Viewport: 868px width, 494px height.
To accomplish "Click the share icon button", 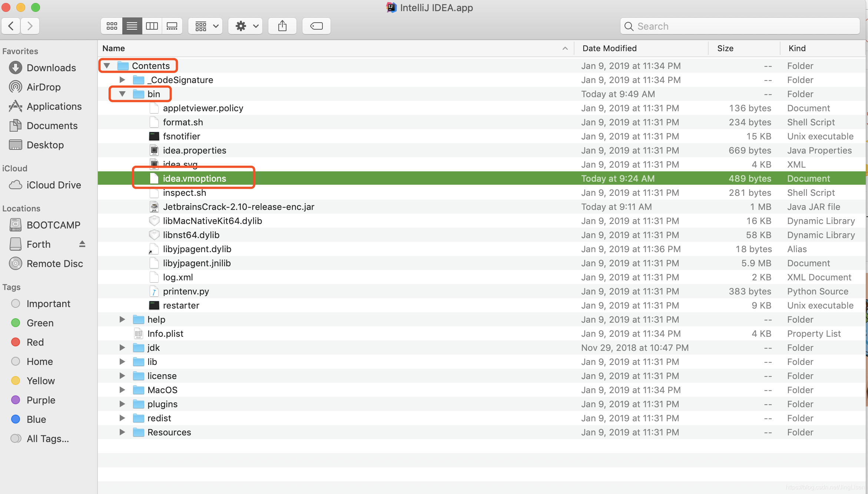I will 282,26.
